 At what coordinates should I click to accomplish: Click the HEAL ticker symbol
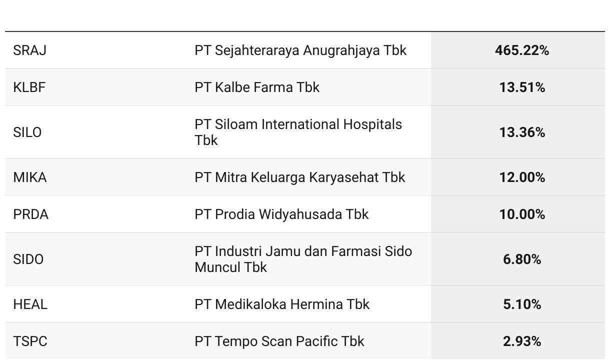(x=30, y=304)
